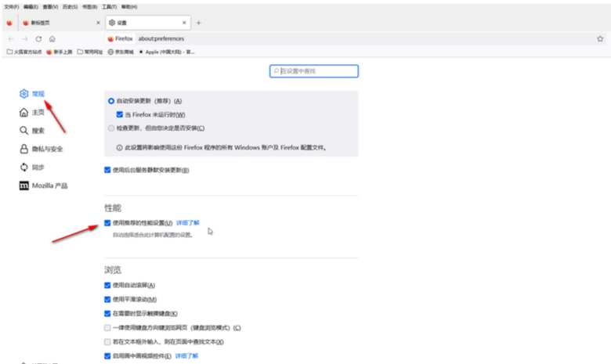This screenshot has height=364, width=611.
Task: Click the info icon beside Windows 账户 note
Action: pos(119,148)
